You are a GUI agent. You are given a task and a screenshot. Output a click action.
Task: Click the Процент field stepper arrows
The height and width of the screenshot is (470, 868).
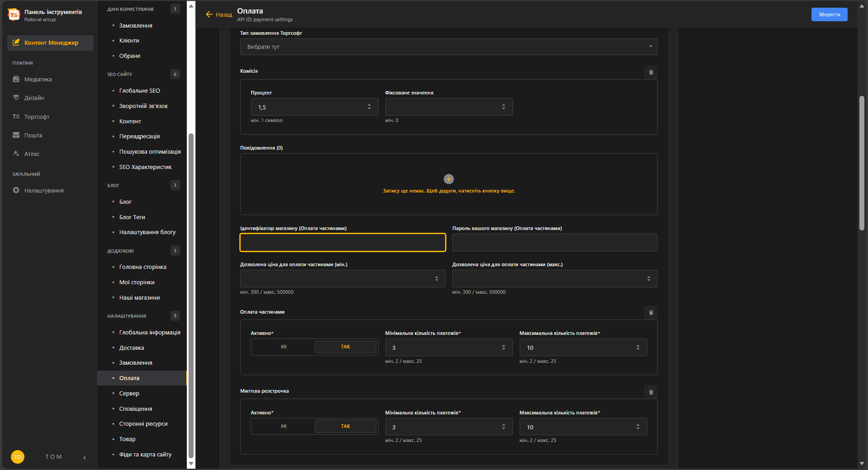click(369, 107)
